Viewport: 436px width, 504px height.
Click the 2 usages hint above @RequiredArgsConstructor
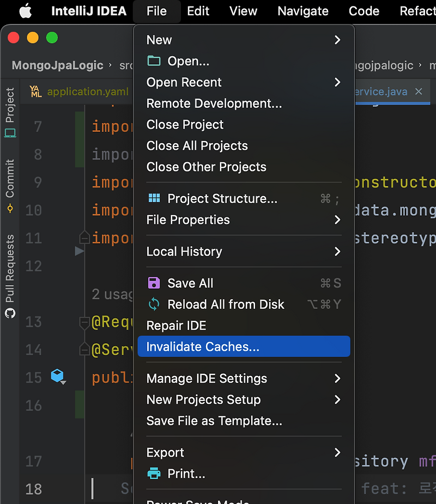coord(111,294)
